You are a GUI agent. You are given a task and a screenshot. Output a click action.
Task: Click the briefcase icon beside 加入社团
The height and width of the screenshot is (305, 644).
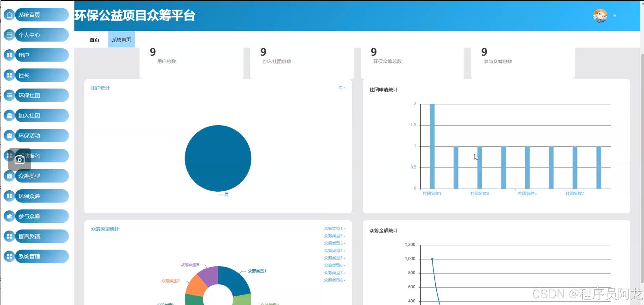click(9, 116)
